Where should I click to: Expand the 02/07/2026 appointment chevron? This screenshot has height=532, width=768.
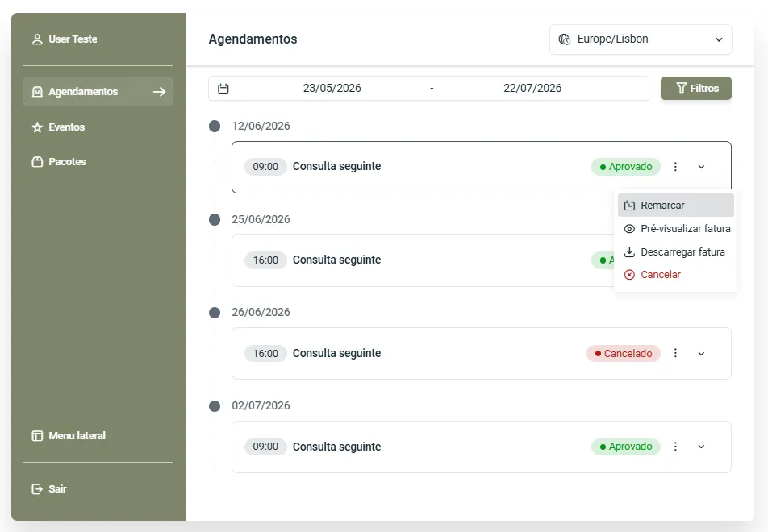(701, 447)
